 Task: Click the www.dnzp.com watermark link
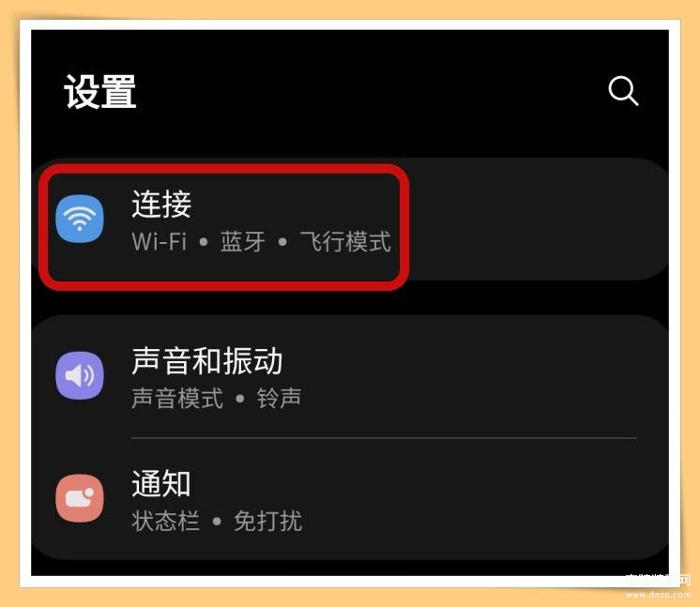coord(658,595)
